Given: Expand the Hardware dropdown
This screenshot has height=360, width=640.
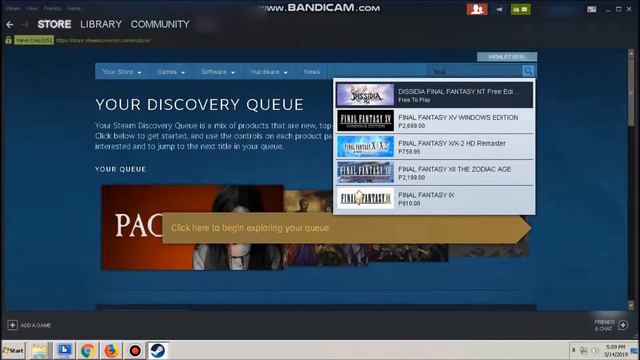Looking at the screenshot, I should [269, 71].
